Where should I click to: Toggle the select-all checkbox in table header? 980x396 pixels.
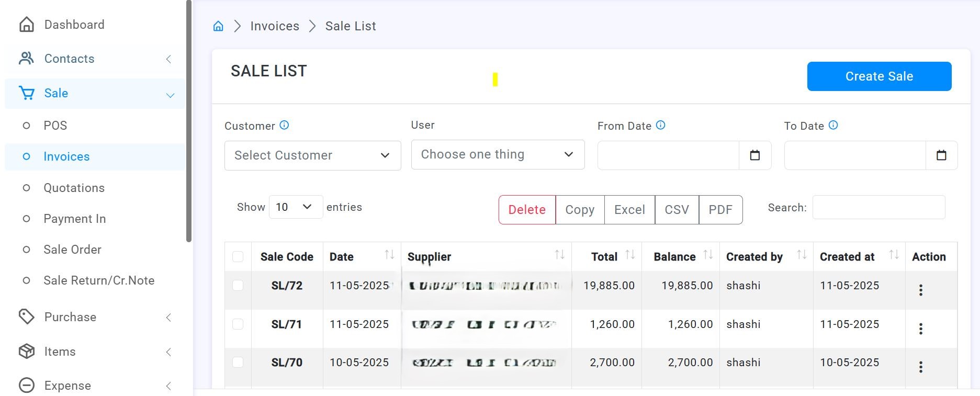(238, 257)
